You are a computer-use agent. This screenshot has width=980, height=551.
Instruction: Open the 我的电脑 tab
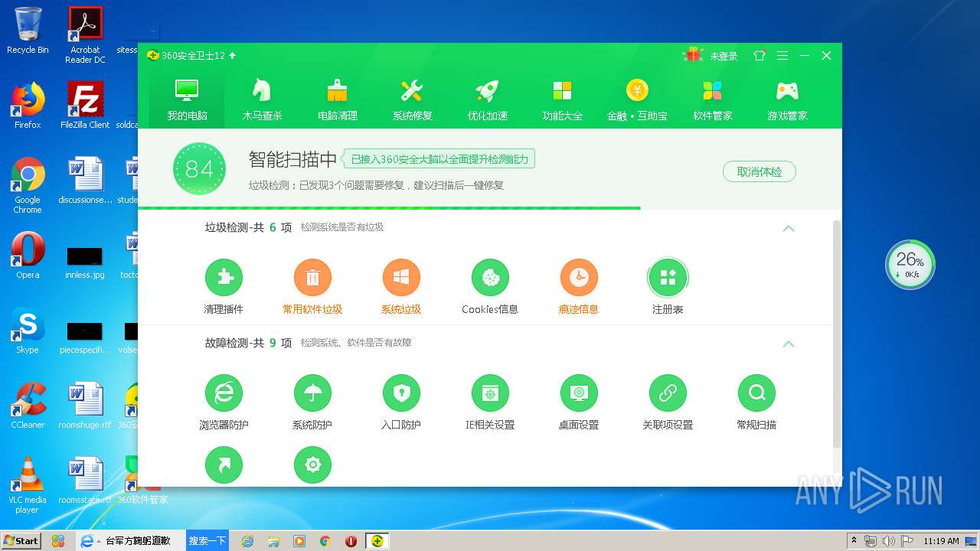pos(187,100)
